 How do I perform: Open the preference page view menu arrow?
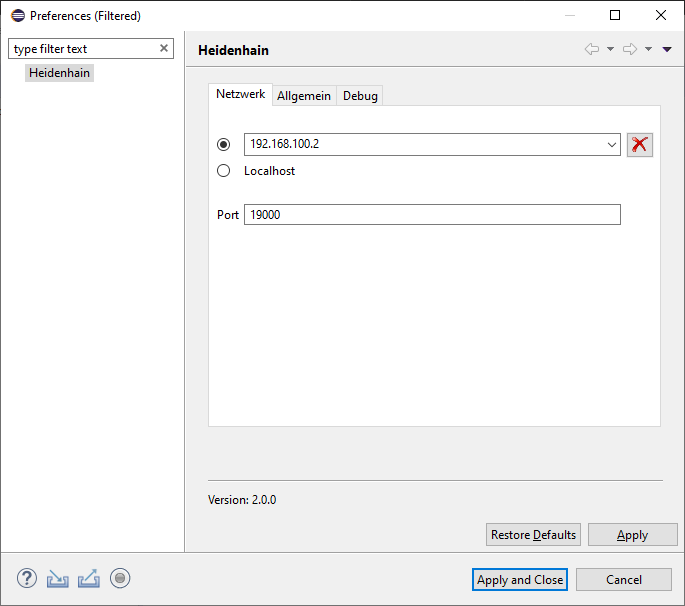tap(667, 49)
